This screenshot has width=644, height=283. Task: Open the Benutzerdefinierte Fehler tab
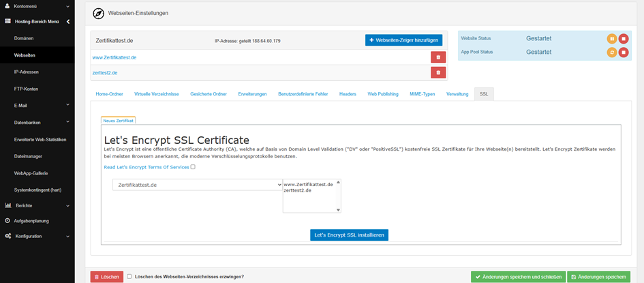pos(303,94)
